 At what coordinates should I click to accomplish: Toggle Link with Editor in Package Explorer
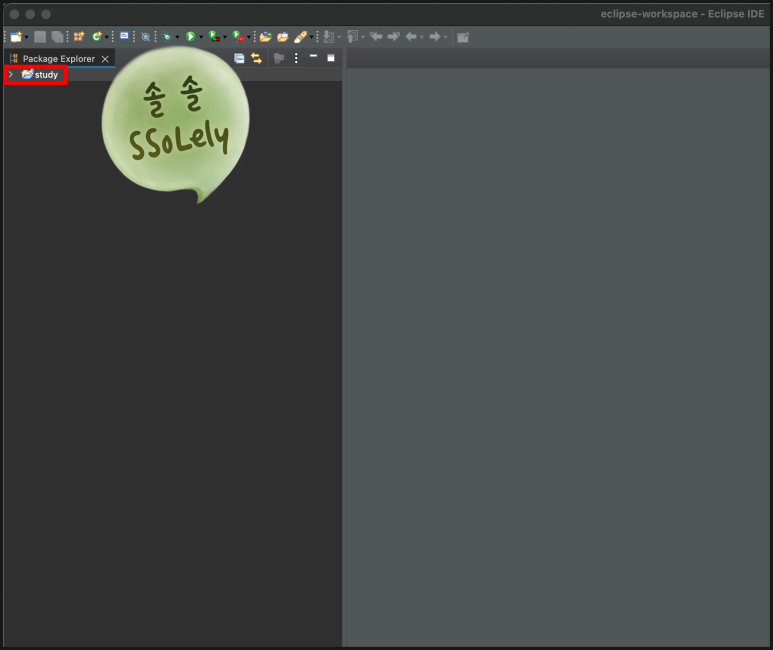(256, 59)
